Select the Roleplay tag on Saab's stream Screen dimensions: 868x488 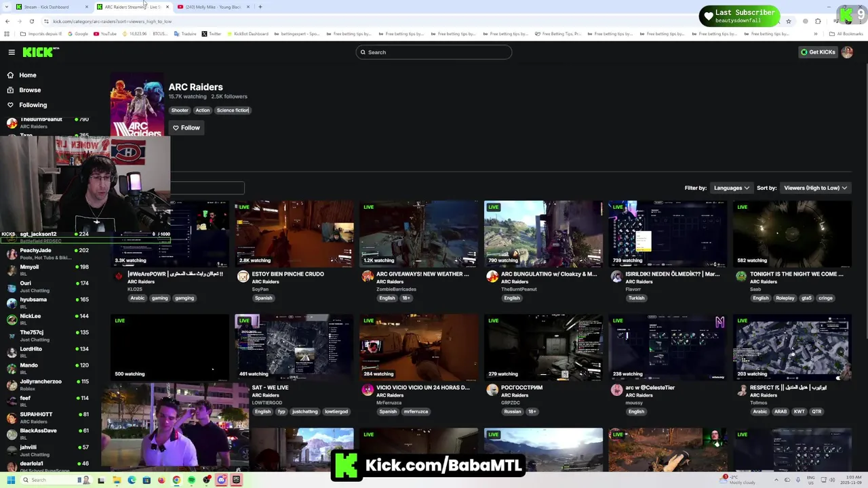pos(785,298)
